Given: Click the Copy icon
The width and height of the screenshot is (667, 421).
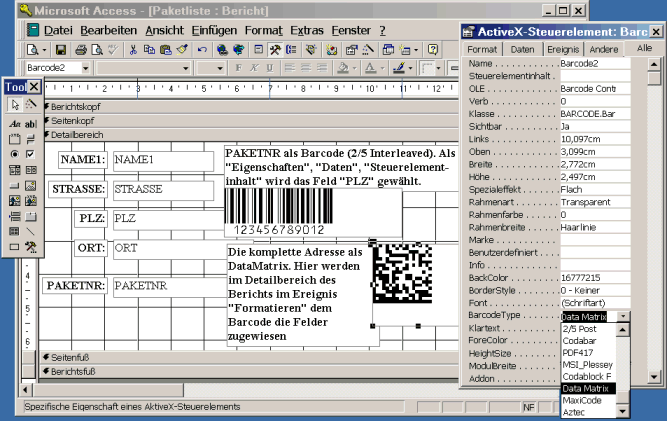Looking at the screenshot, I should tap(149, 50).
